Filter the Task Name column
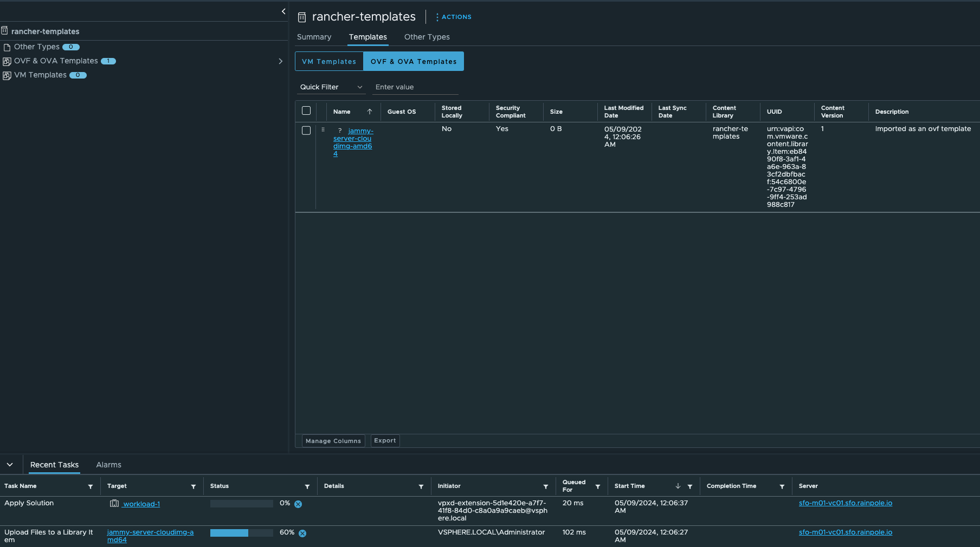 pos(91,486)
